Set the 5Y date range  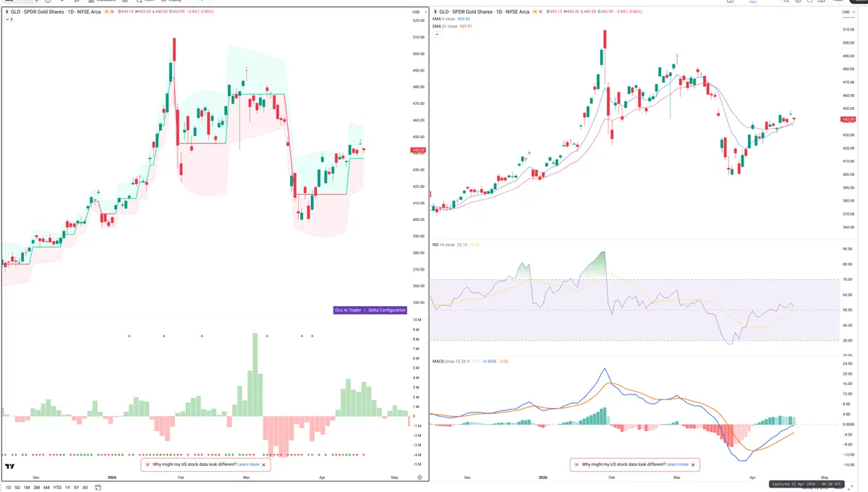pos(77,488)
